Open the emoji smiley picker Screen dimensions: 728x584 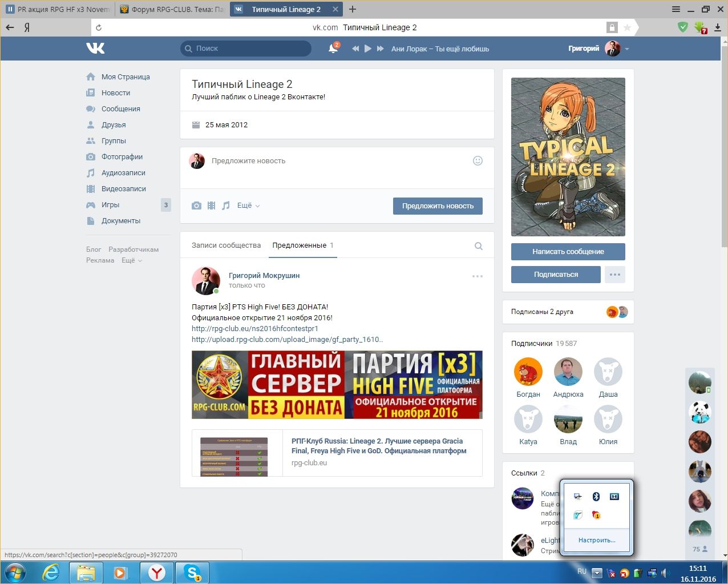478,161
